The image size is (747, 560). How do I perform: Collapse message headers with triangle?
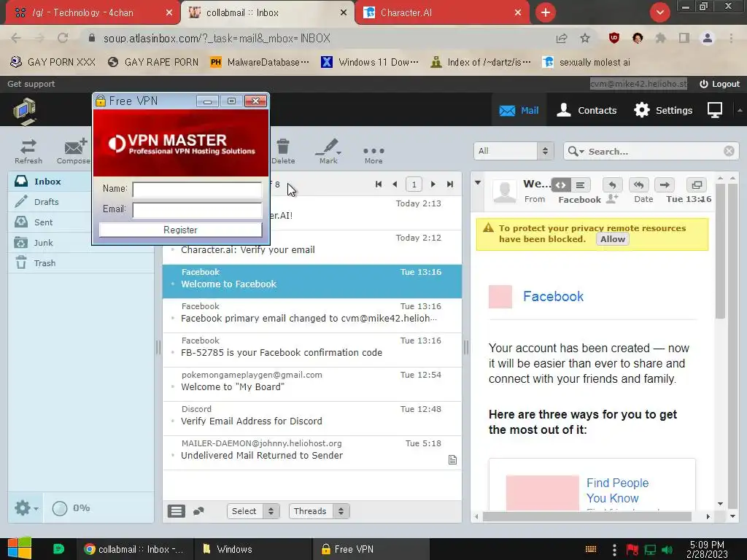point(478,183)
